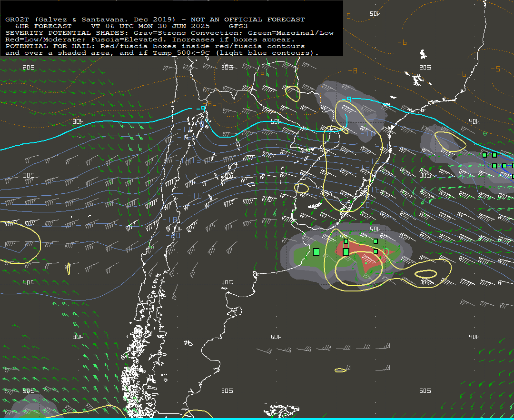Image resolution: width=514 pixels, height=420 pixels.
Task: Click the small yellow ellipse inside the eastern yellow lobe
Action: pos(425,274)
